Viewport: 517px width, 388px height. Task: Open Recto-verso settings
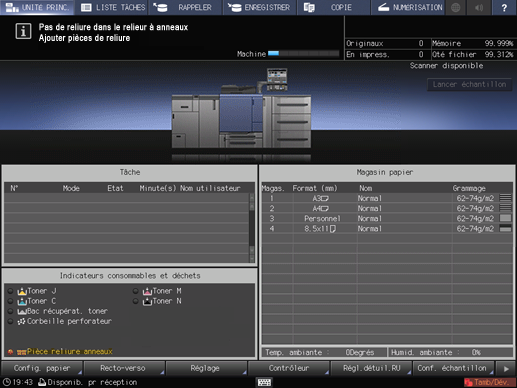point(123,368)
